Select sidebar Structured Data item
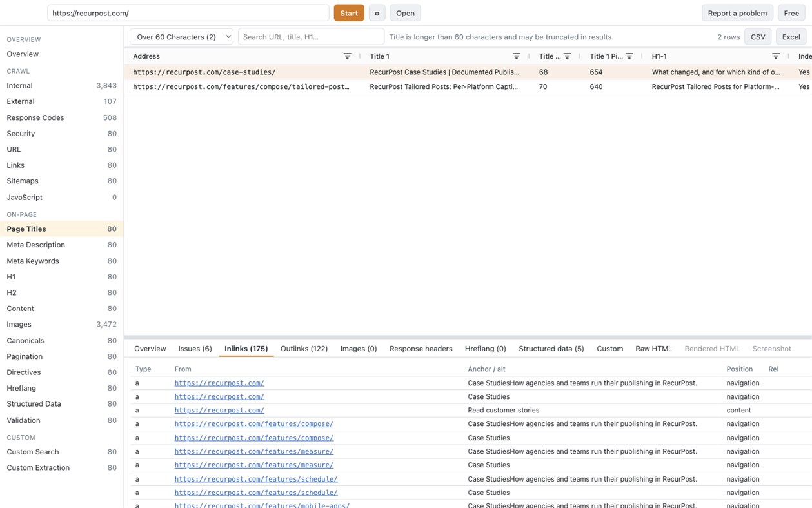812x508 pixels. point(62,404)
